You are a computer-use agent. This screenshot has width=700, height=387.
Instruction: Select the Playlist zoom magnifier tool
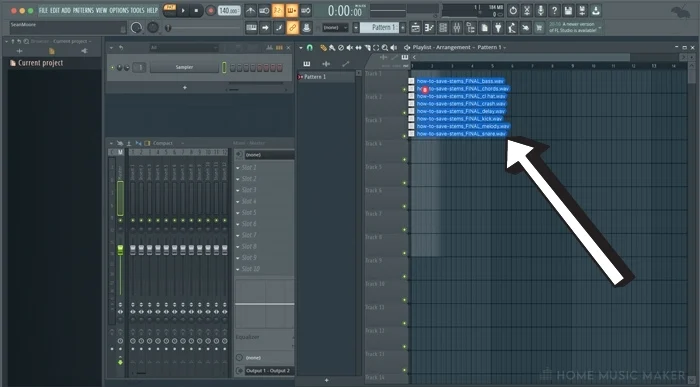point(384,47)
